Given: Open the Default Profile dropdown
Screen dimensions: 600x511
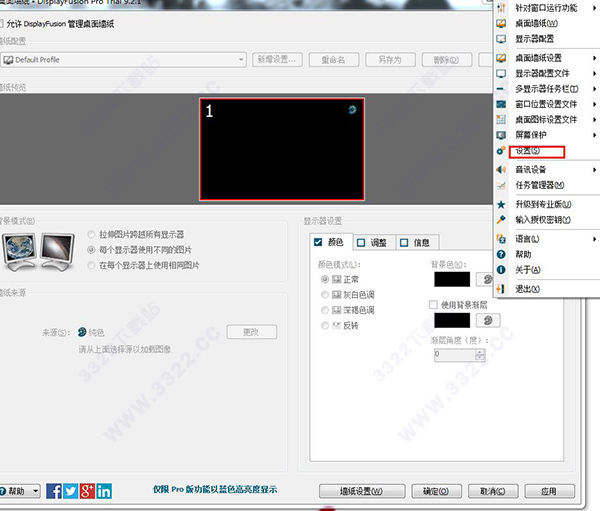Looking at the screenshot, I should [123, 60].
